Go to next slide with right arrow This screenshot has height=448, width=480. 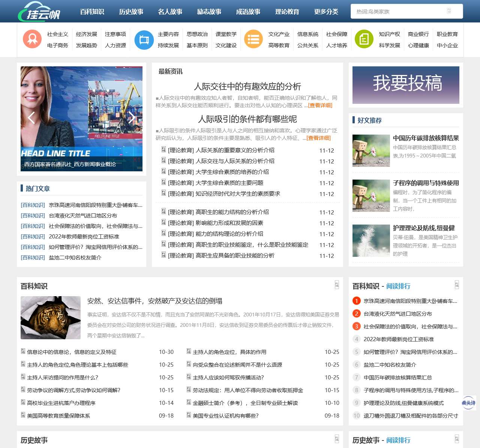[132, 118]
